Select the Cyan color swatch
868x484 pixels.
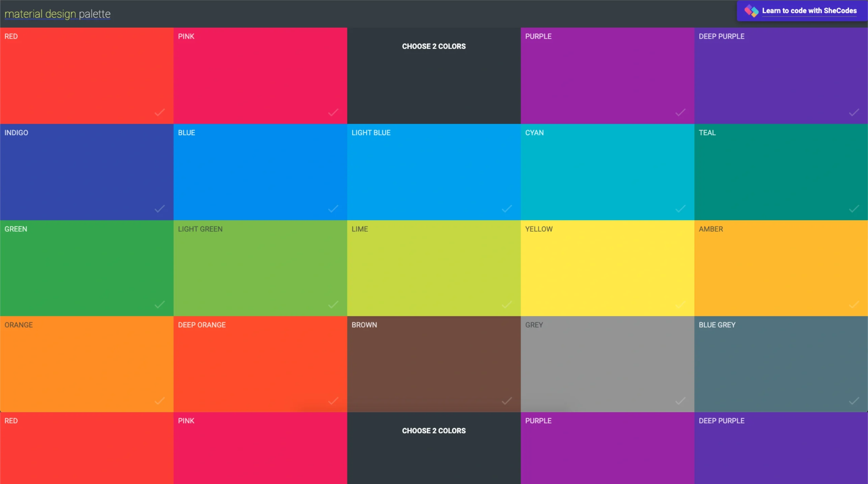point(608,172)
